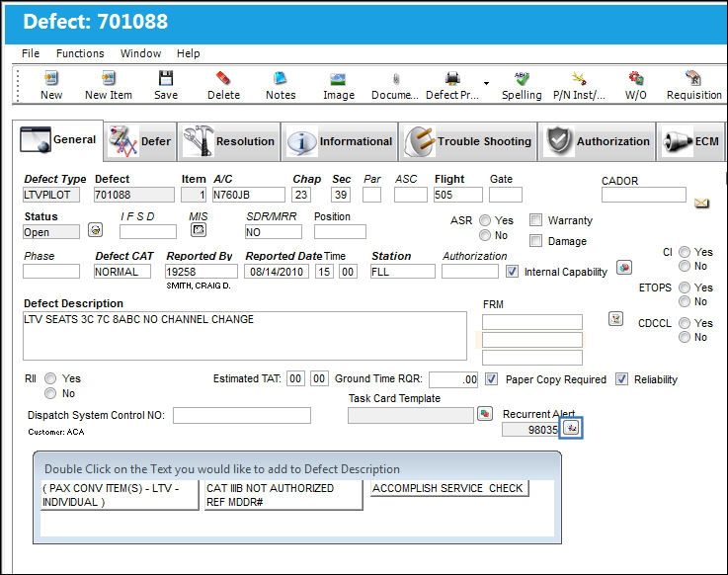Switch to the ECM tab
This screenshot has width=728, height=575.
(690, 141)
